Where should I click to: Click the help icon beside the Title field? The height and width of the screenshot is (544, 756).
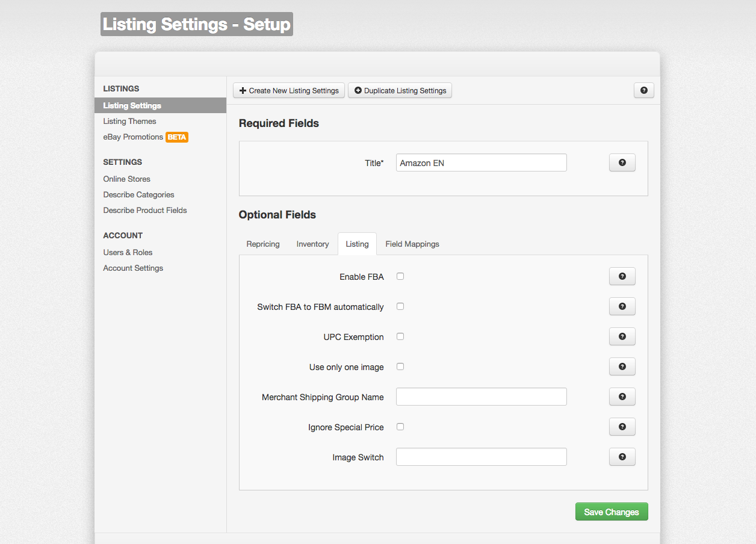622,162
